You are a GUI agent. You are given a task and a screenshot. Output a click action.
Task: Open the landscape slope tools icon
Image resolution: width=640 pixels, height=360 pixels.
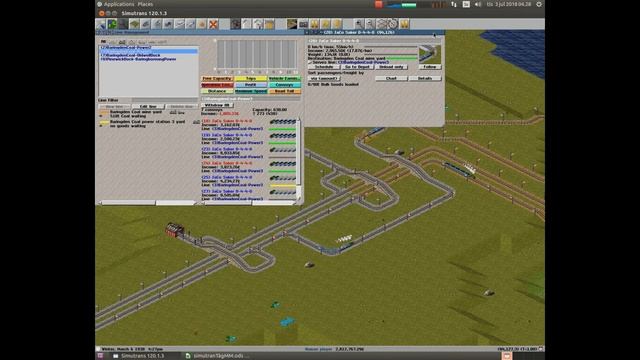[x=134, y=24]
